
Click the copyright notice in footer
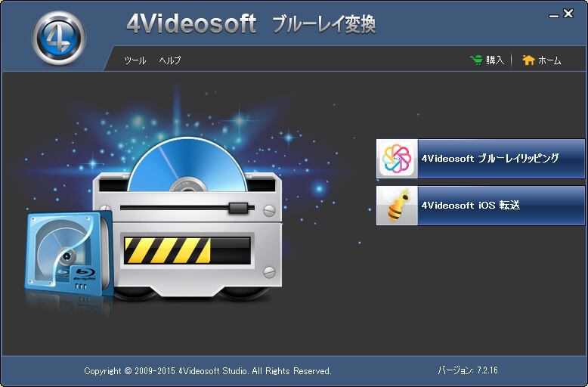click(x=208, y=371)
